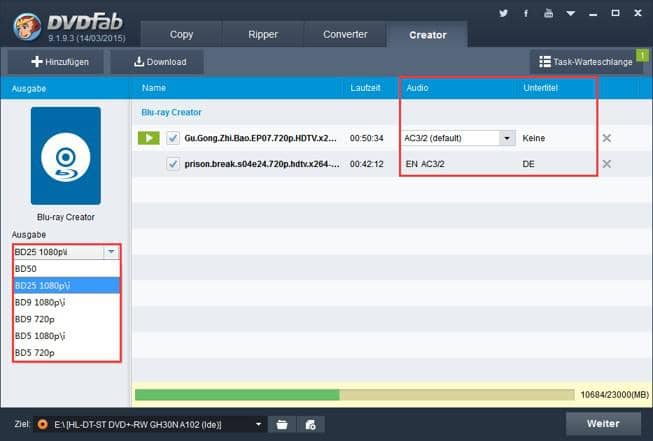Click the Hinzufügen add button
The width and height of the screenshot is (653, 441).
point(56,62)
